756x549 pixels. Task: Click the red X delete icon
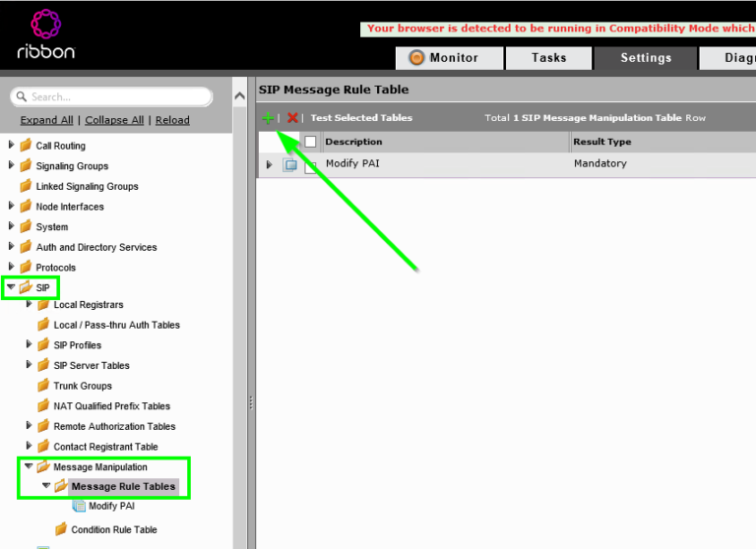click(292, 118)
